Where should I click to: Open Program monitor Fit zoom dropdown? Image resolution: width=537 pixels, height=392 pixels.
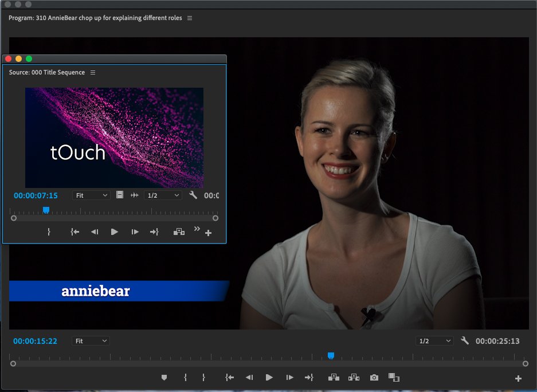coord(91,341)
